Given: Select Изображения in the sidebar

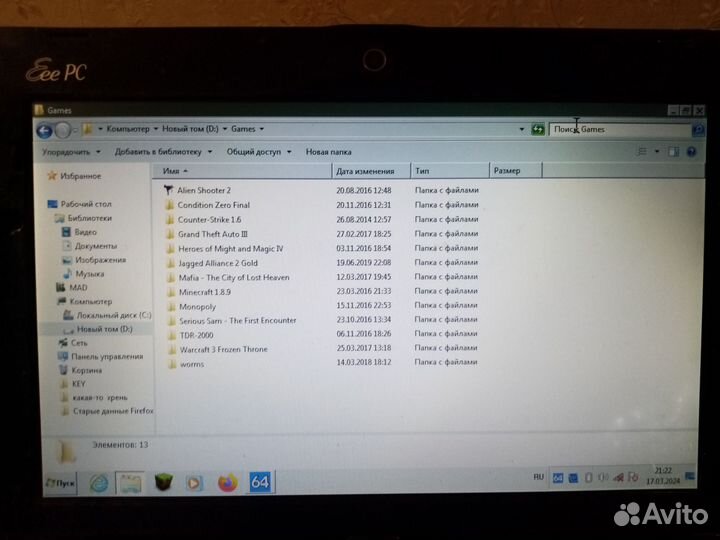Looking at the screenshot, I should point(94,260).
